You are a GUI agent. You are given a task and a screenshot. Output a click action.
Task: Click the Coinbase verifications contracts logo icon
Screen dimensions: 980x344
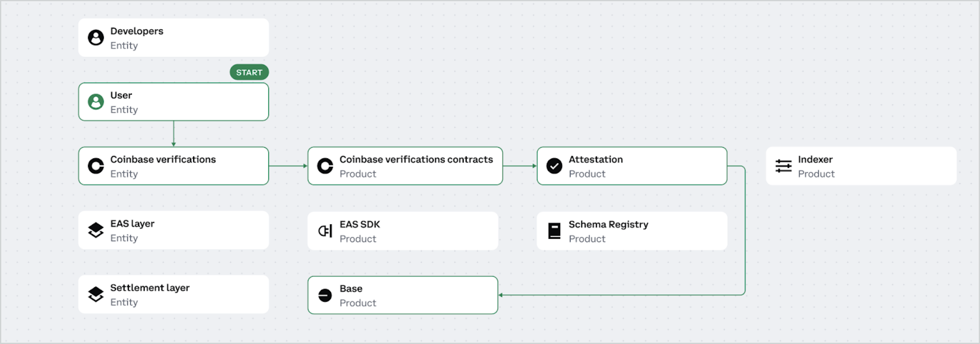tap(325, 166)
